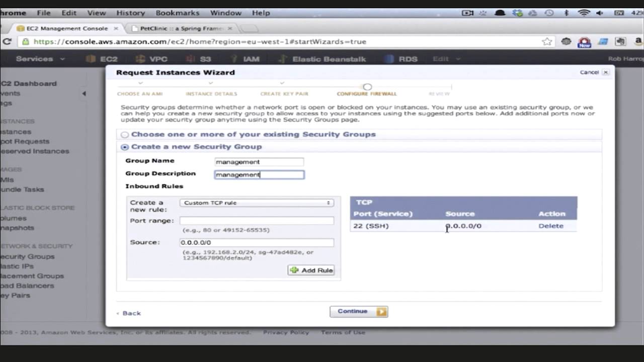
Task: Open the File menu
Action: (44, 13)
